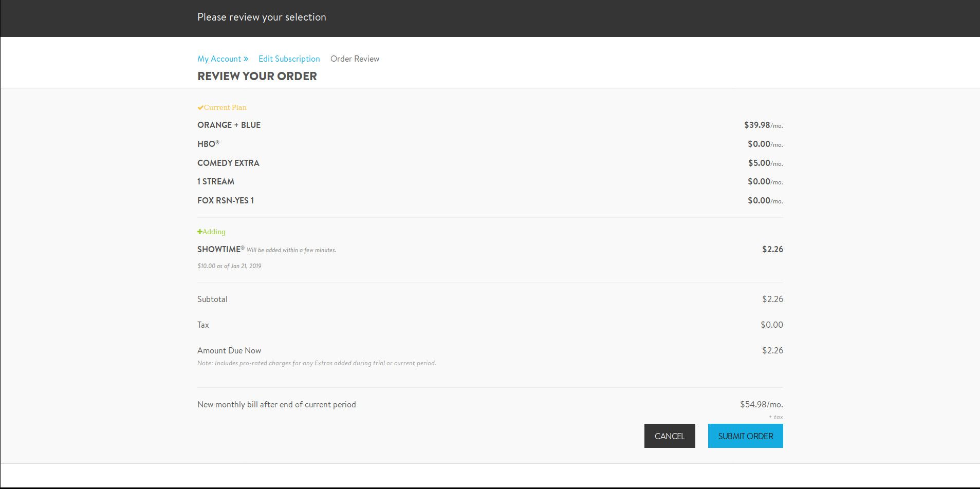Click the Tax label
This screenshot has width=980, height=489.
[203, 325]
